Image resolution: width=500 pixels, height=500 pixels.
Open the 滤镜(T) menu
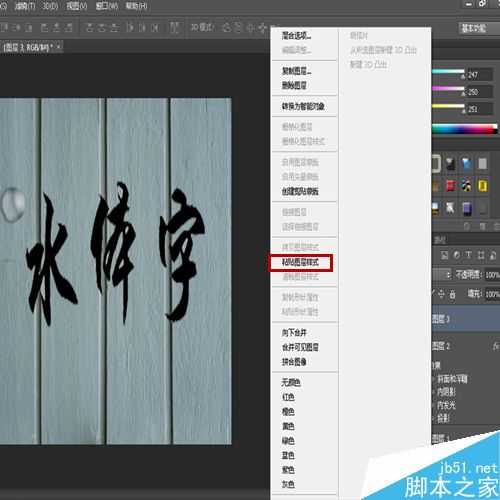point(25,6)
